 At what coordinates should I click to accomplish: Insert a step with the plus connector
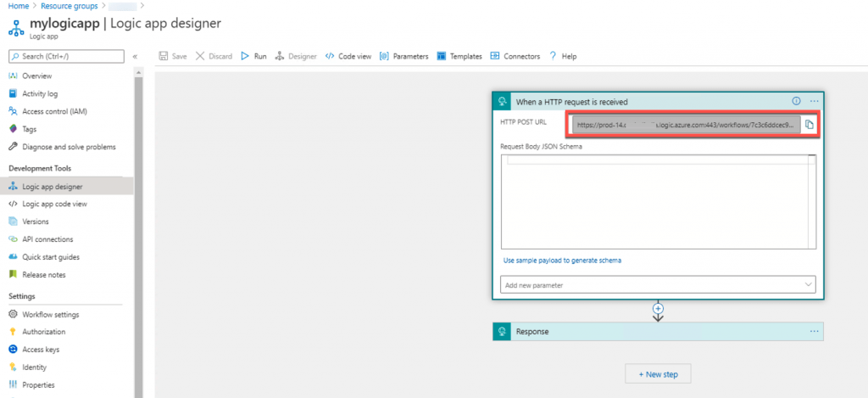click(x=658, y=308)
